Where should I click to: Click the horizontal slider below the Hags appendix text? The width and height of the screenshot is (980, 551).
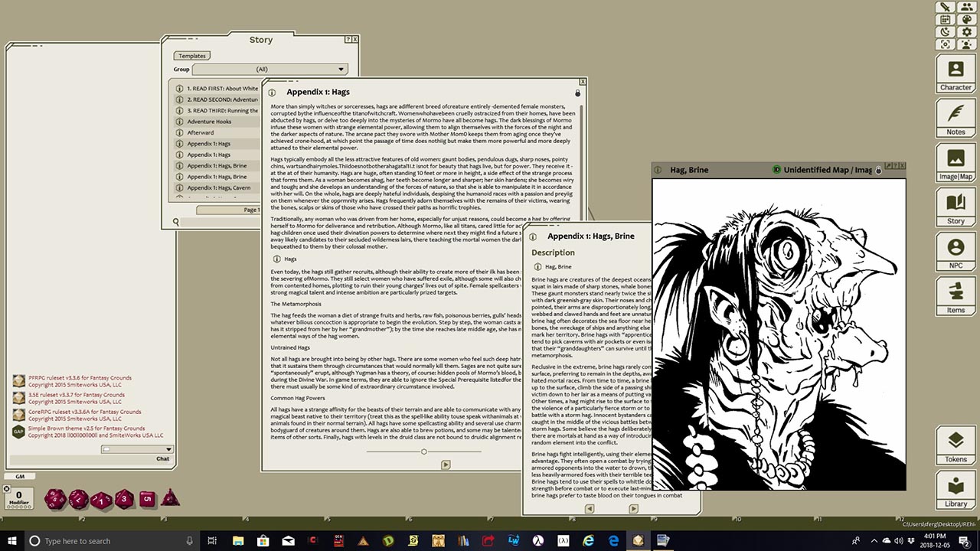click(424, 452)
